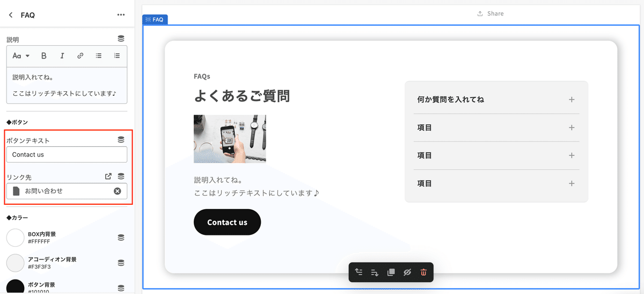Edit the Contact us button text field
The width and height of the screenshot is (644, 294).
tap(67, 154)
